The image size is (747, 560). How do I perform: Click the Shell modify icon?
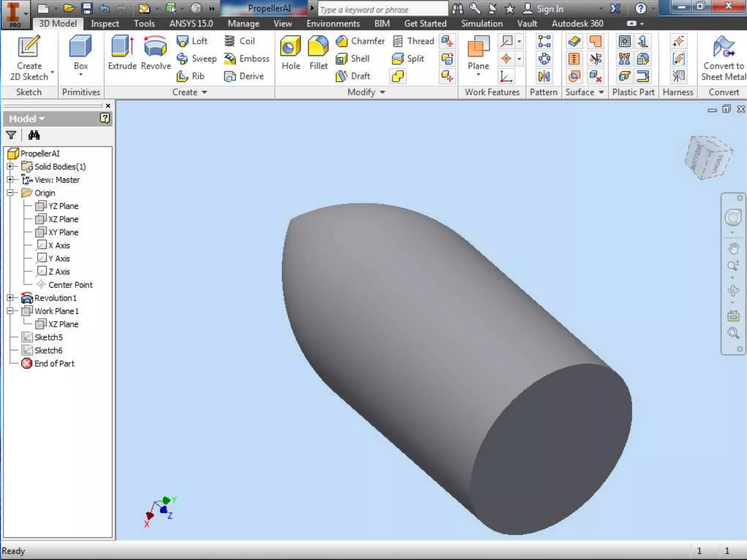click(x=342, y=59)
